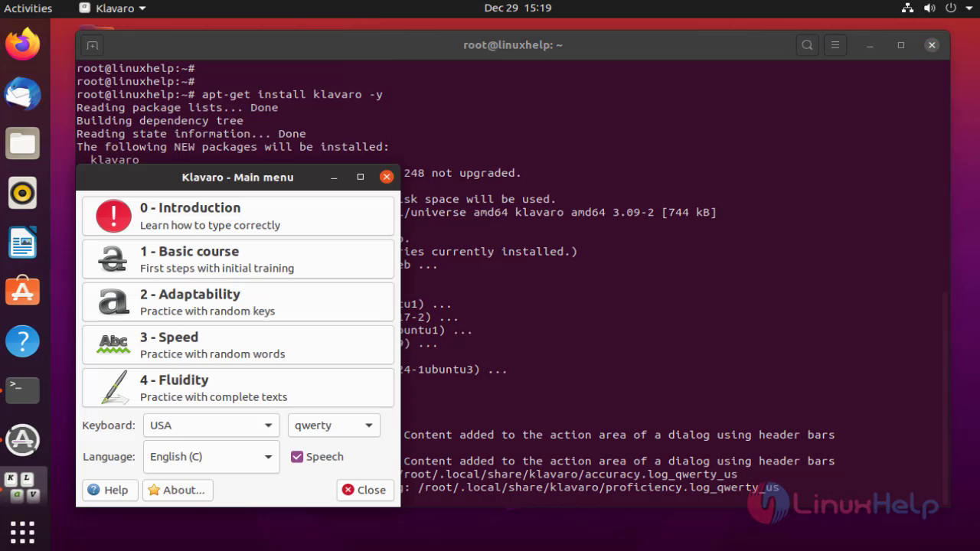980x551 pixels.
Task: Minimize the terminal window
Action: click(x=871, y=45)
